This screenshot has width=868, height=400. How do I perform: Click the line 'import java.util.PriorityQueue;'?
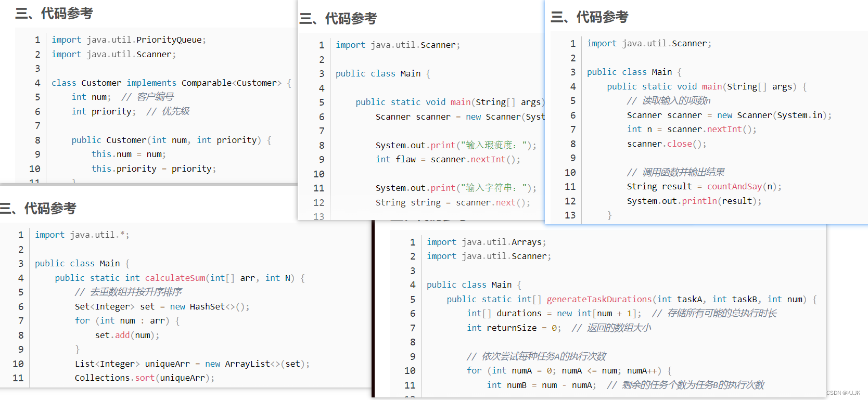(x=129, y=40)
